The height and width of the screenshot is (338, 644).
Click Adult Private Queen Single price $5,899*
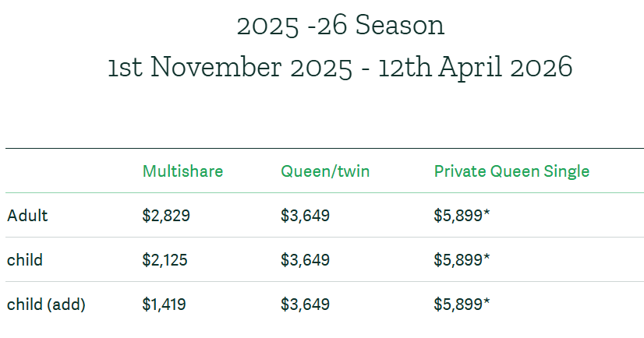click(462, 216)
